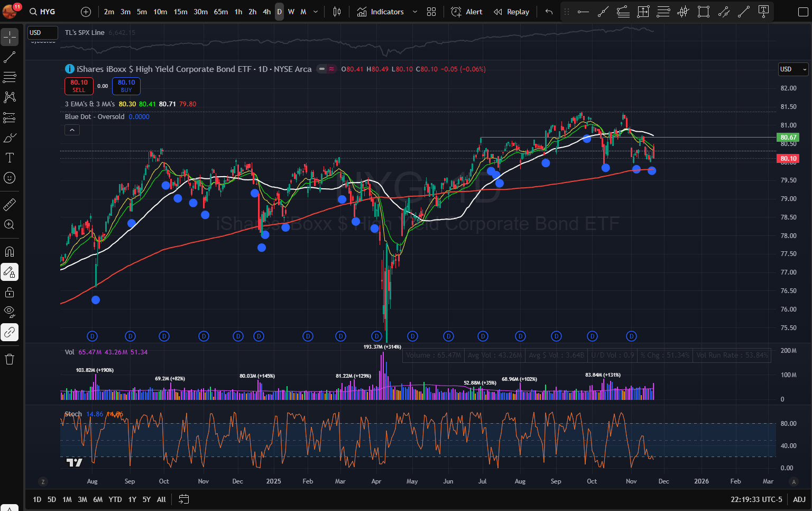
Task: Select the rectangle favorite drawing tool
Action: point(704,12)
